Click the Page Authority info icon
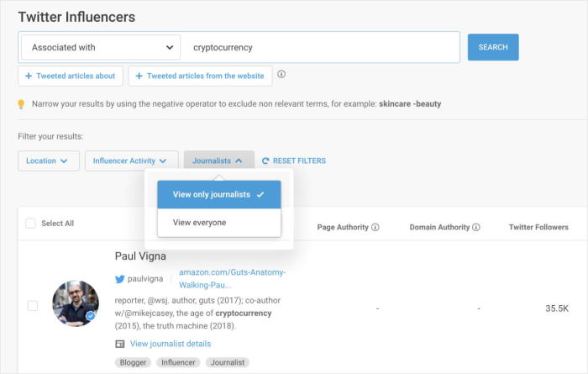588x374 pixels. (375, 227)
